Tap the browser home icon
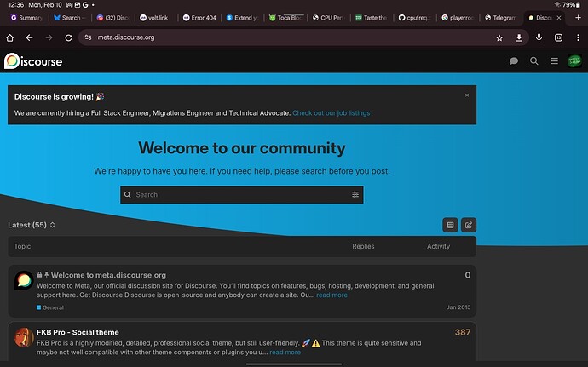The image size is (588, 367). click(9, 37)
